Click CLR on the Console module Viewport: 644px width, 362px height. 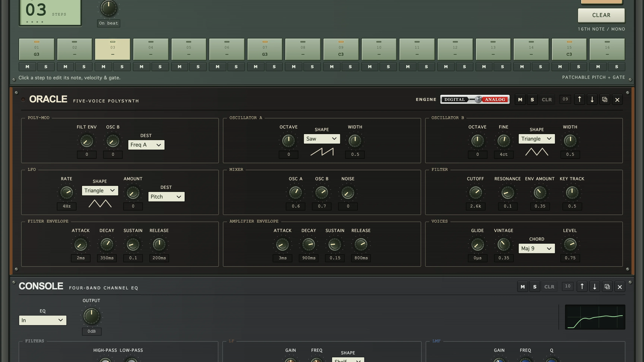coord(549,287)
